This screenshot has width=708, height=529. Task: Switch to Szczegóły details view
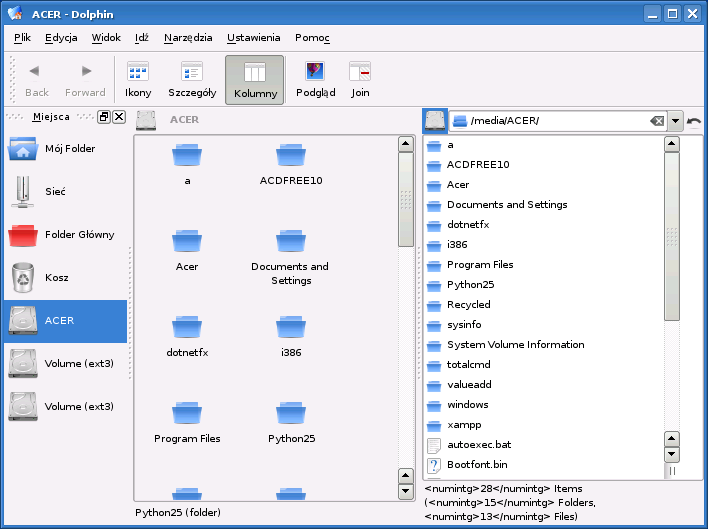click(x=192, y=79)
